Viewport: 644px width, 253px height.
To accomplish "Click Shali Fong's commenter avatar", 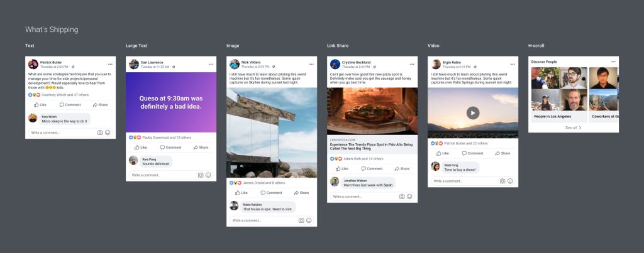I will coord(435,166).
